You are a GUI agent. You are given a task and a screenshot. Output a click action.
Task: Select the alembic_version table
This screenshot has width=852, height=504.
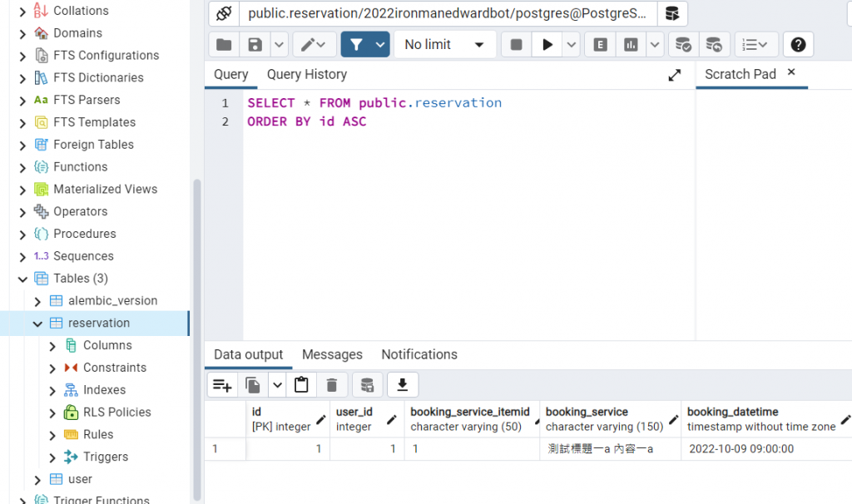112,300
